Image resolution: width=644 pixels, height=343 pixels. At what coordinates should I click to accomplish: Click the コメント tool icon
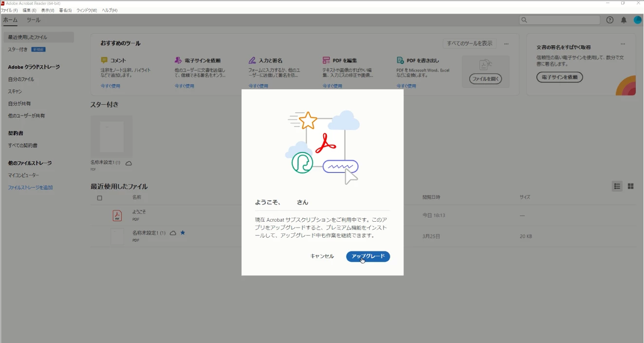[x=104, y=60]
